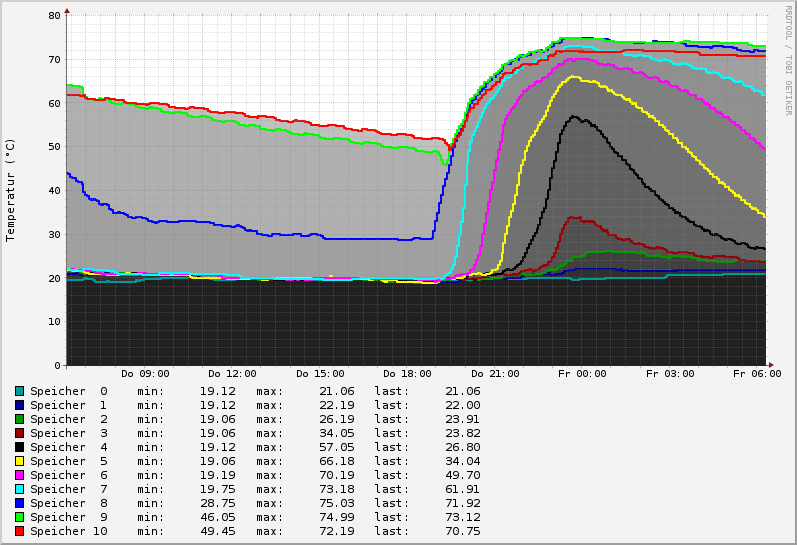Image resolution: width=797 pixels, height=545 pixels.
Task: Click the red Speicher 10 legend swatch
Action: tap(19, 531)
